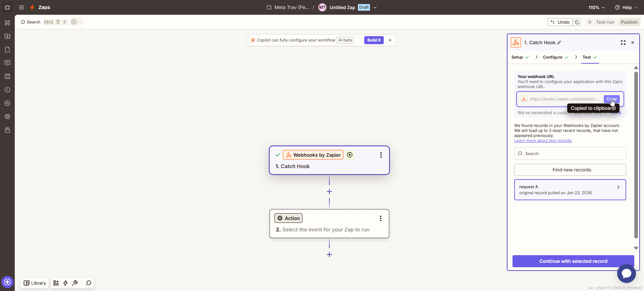The height and width of the screenshot is (291, 644).
Task: Switch to the Configure tab
Action: (x=555, y=57)
